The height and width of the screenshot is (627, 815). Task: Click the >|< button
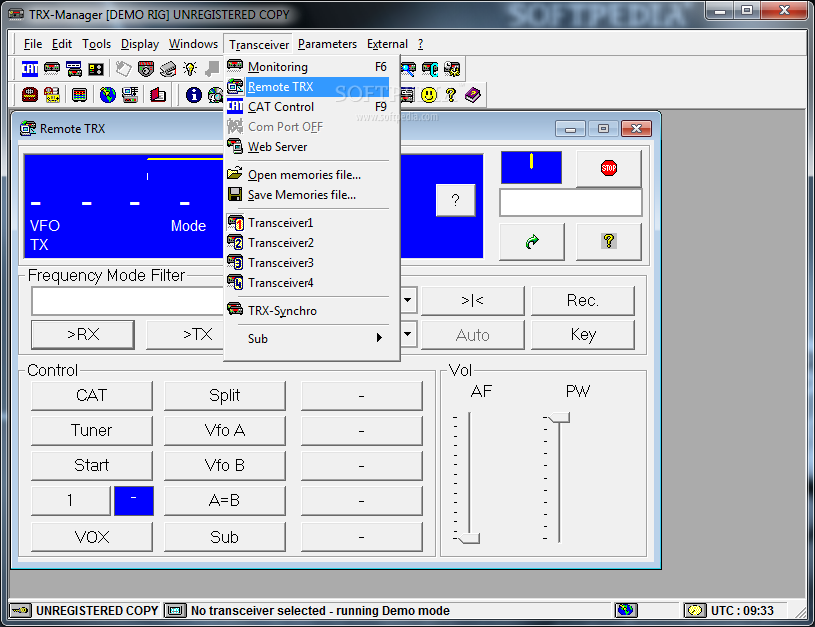point(472,301)
